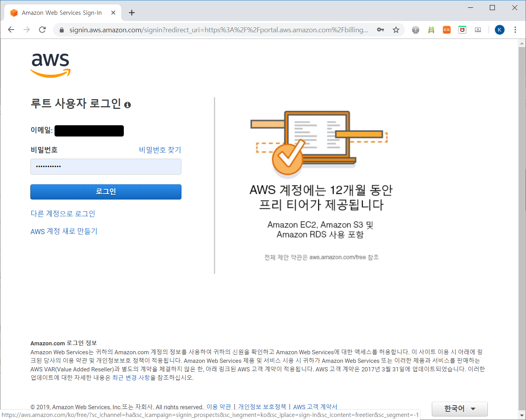
Task: Bookmark this page with the star icon
Action: coord(396,30)
